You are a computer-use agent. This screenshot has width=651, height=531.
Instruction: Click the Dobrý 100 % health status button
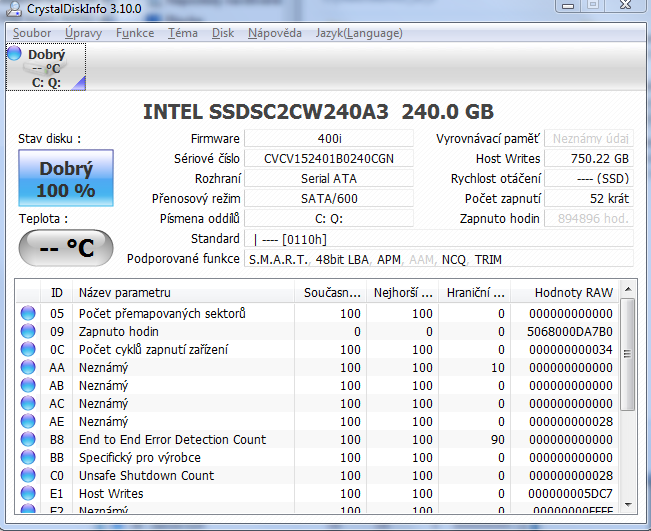[x=66, y=179]
